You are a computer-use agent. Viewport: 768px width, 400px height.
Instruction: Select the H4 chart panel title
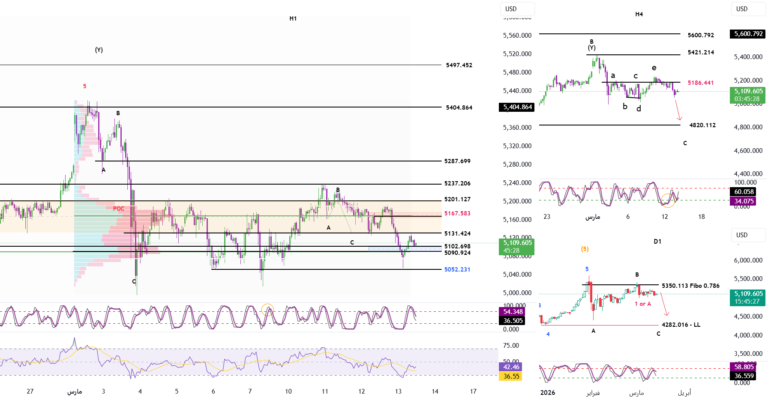click(639, 14)
